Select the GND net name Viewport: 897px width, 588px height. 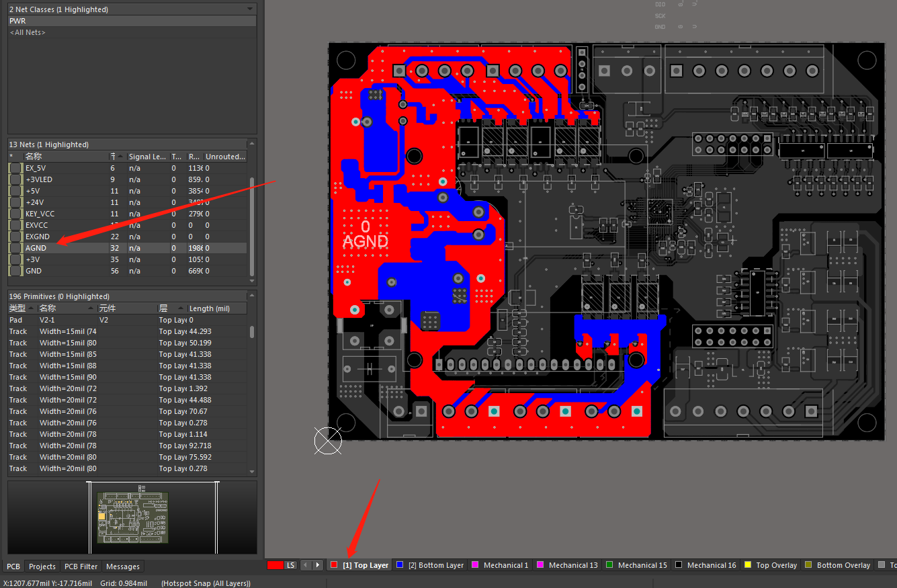(x=34, y=271)
